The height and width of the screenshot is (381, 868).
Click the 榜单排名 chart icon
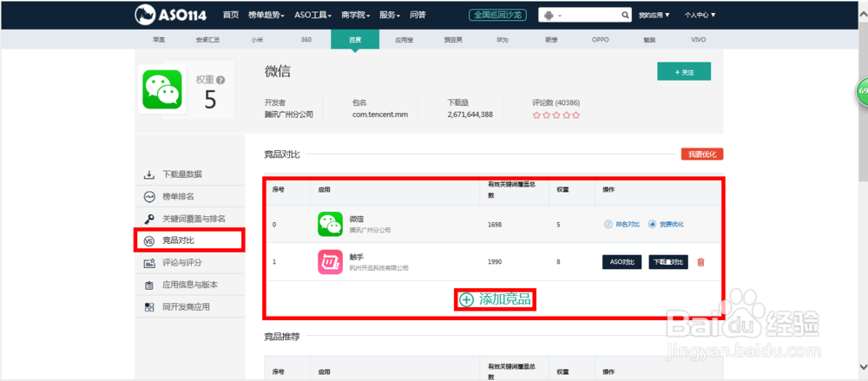point(149,197)
